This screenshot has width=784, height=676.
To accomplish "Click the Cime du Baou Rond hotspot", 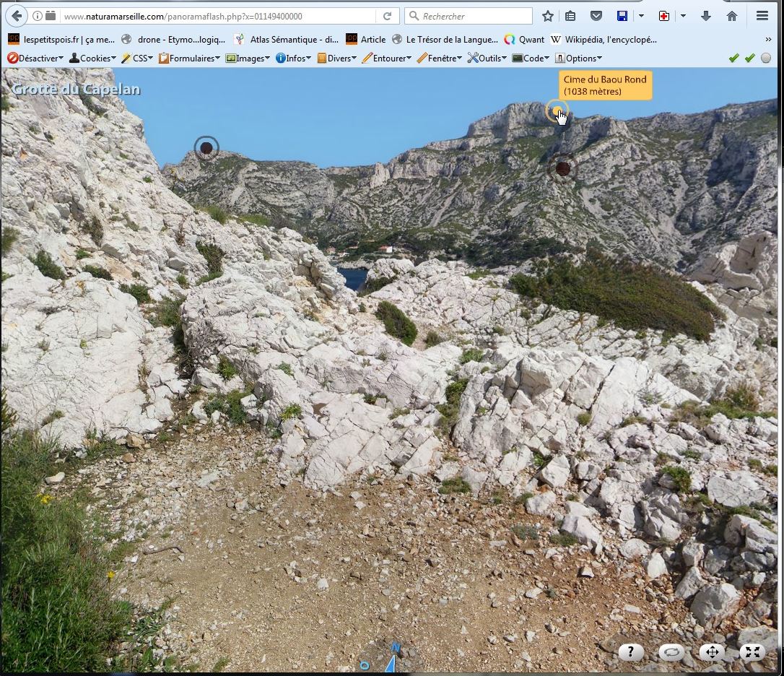I will [557, 111].
